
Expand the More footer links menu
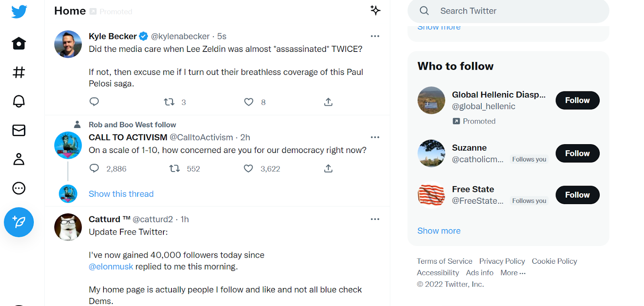[513, 273]
